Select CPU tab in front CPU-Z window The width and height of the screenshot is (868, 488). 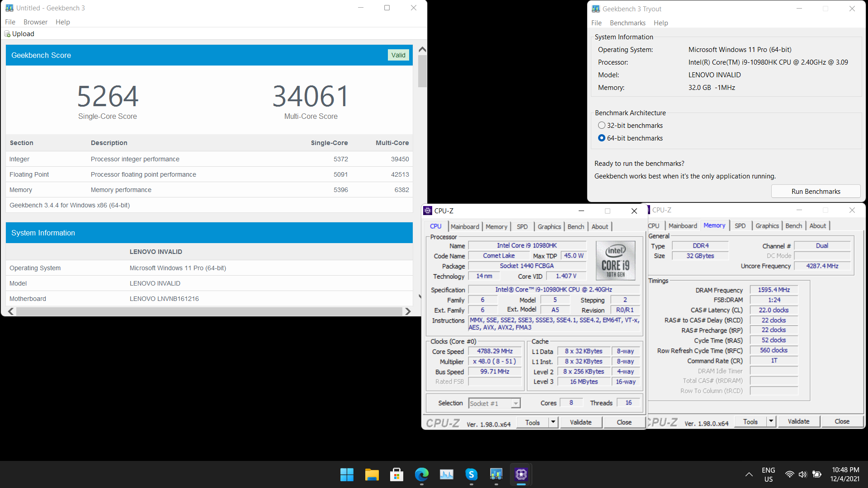(x=436, y=226)
